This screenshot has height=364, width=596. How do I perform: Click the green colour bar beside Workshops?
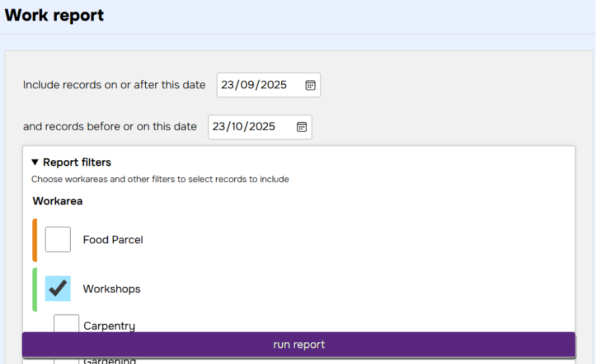tap(35, 289)
